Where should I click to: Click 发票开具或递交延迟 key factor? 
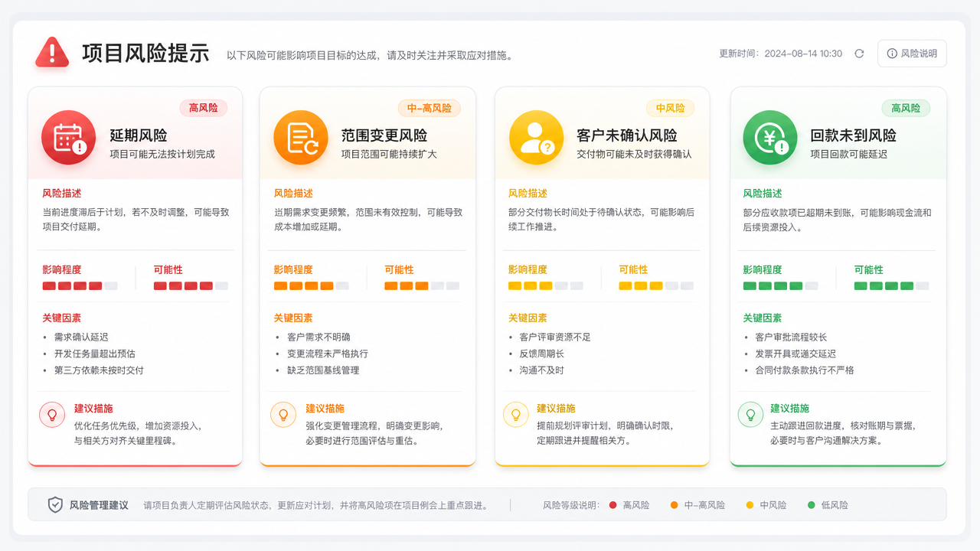click(x=795, y=354)
